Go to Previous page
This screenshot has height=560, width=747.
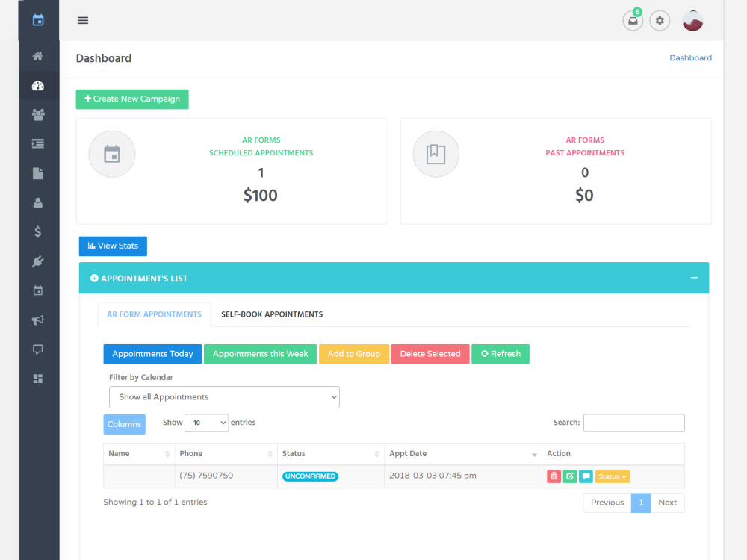tap(607, 503)
